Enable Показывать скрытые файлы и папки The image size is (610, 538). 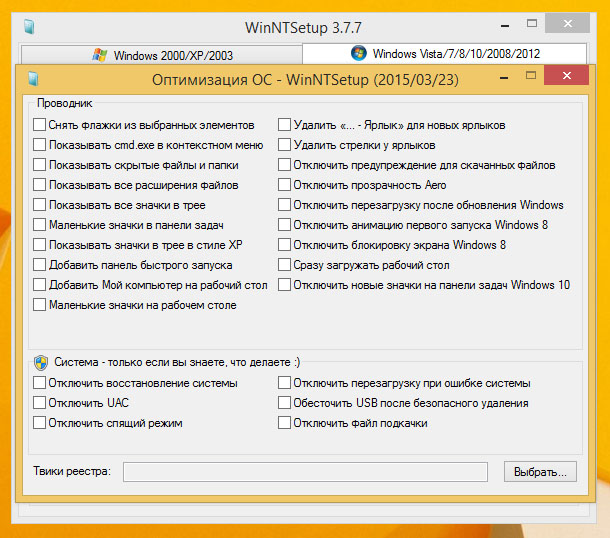coord(39,165)
